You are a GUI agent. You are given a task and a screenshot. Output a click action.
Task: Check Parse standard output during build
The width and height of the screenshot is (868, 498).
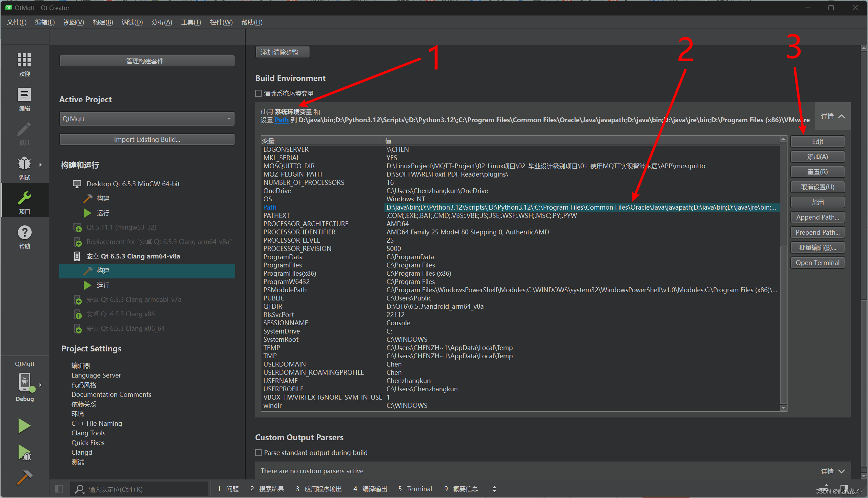tap(259, 453)
